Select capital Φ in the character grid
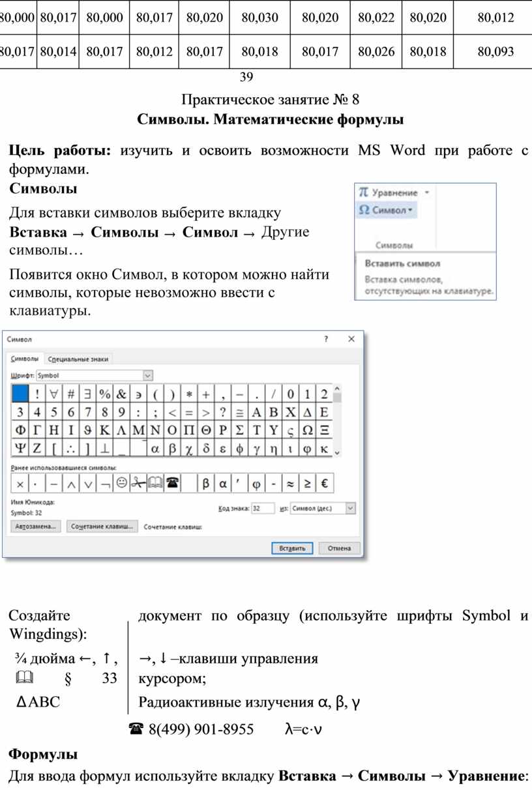 coord(21,430)
